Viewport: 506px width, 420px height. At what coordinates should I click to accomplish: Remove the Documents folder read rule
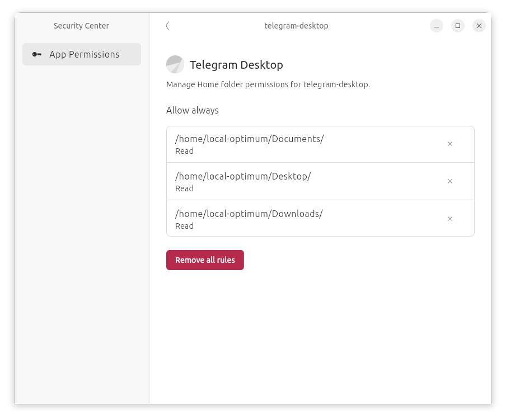coord(450,144)
